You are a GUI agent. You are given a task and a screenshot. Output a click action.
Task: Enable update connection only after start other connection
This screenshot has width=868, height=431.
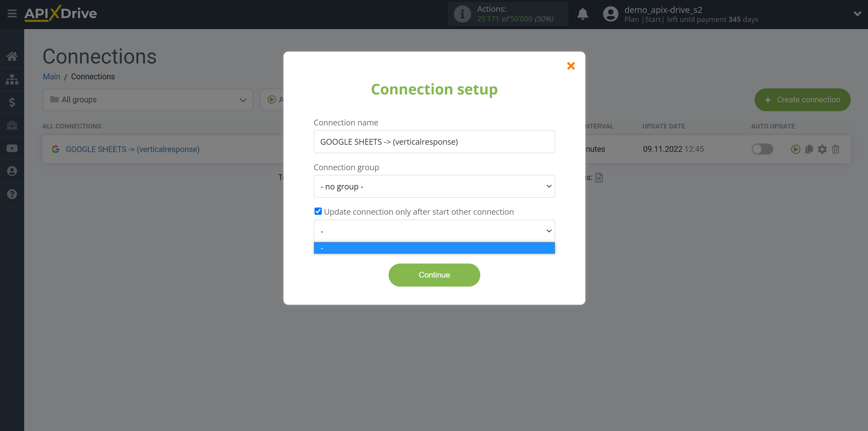(x=318, y=211)
